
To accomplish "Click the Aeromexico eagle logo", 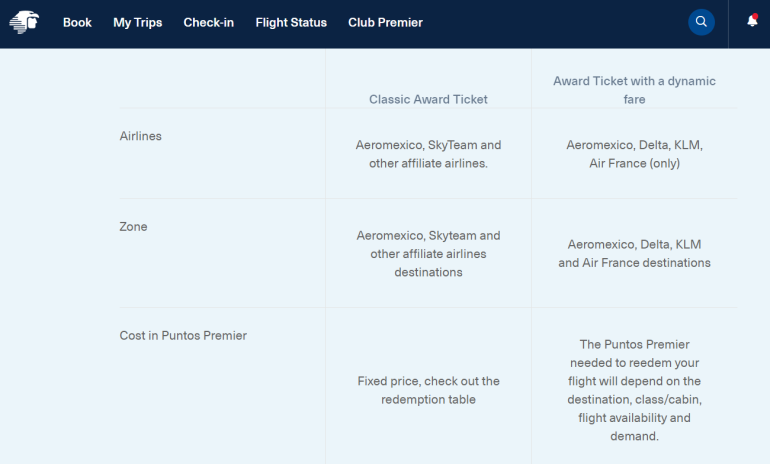I will point(24,22).
